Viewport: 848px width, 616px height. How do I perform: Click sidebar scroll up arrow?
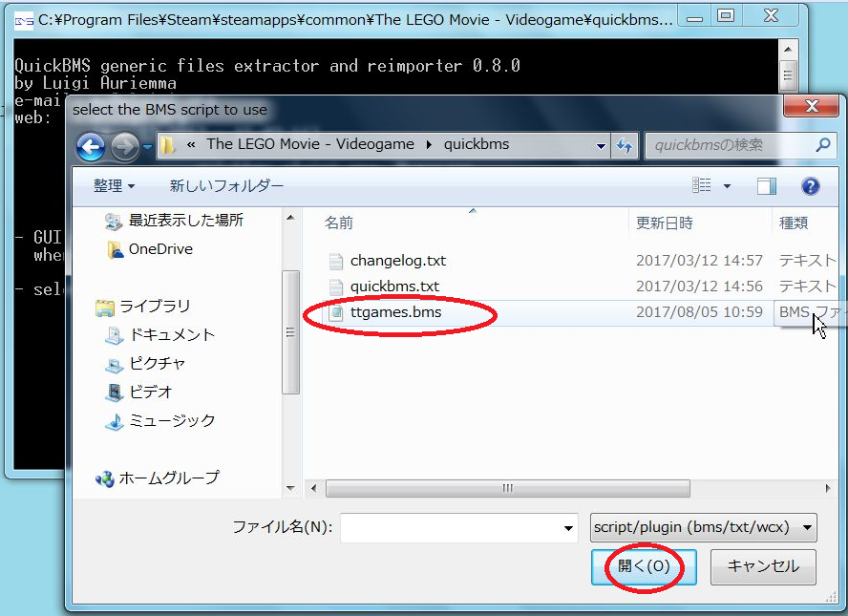point(290,218)
